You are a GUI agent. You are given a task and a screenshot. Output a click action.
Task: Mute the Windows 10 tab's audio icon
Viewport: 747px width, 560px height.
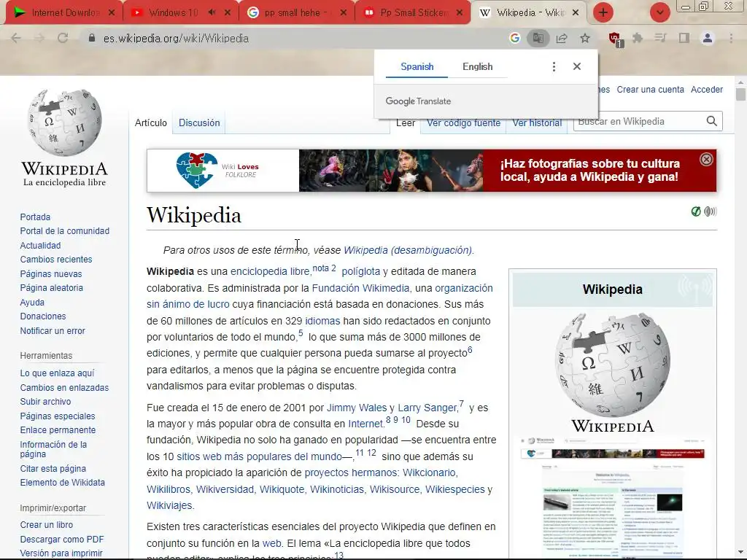[212, 13]
